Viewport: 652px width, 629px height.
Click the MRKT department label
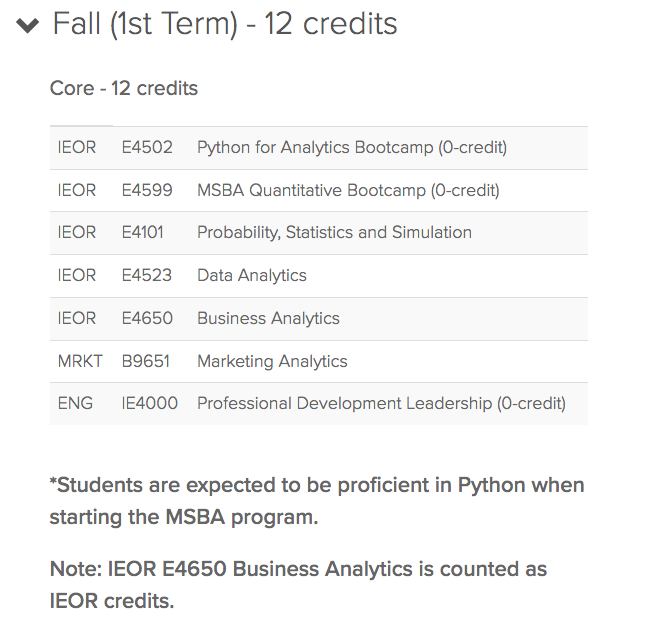point(80,361)
